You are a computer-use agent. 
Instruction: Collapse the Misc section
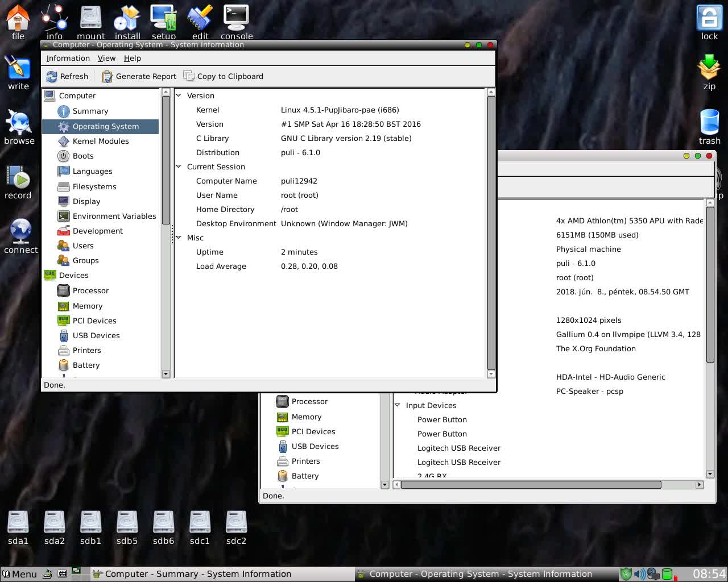pos(178,238)
